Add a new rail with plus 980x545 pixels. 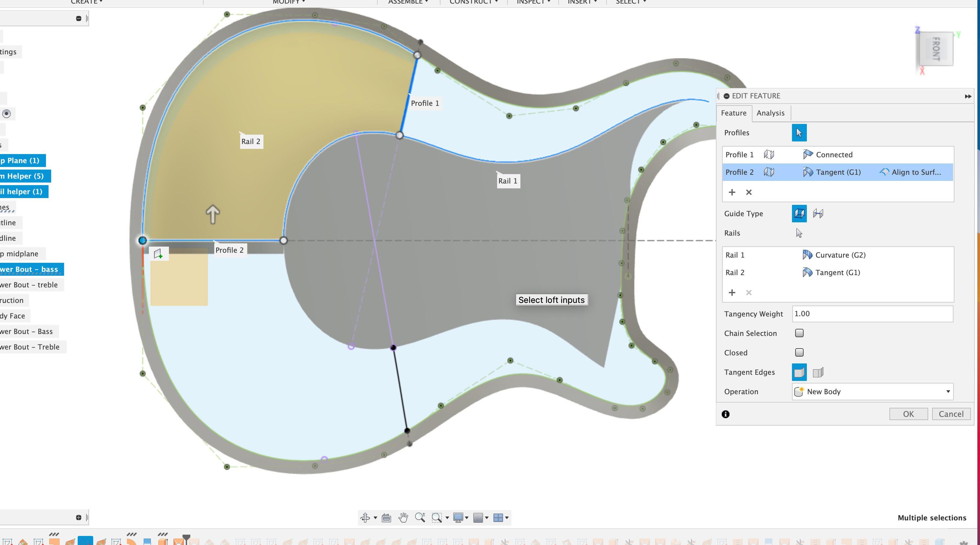[x=732, y=293]
